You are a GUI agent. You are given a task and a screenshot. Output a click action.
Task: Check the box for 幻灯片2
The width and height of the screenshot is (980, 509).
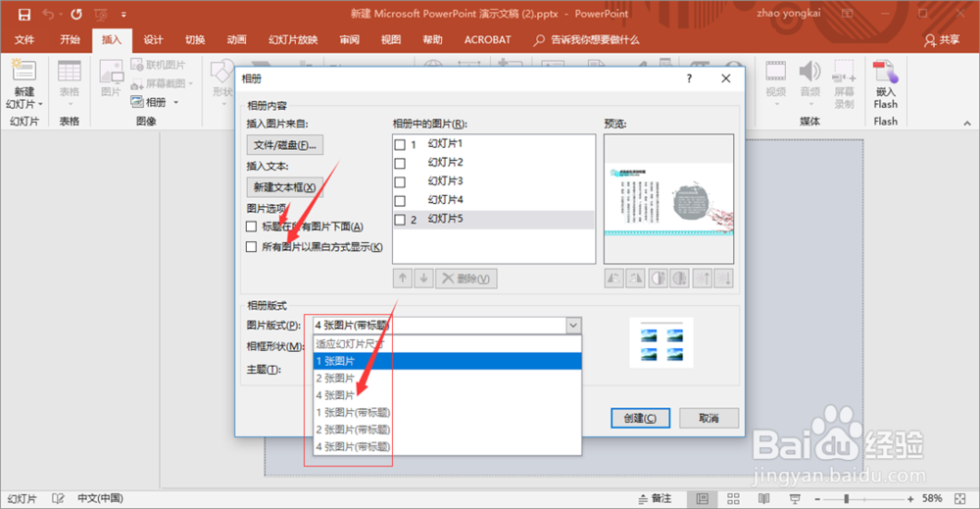(400, 163)
